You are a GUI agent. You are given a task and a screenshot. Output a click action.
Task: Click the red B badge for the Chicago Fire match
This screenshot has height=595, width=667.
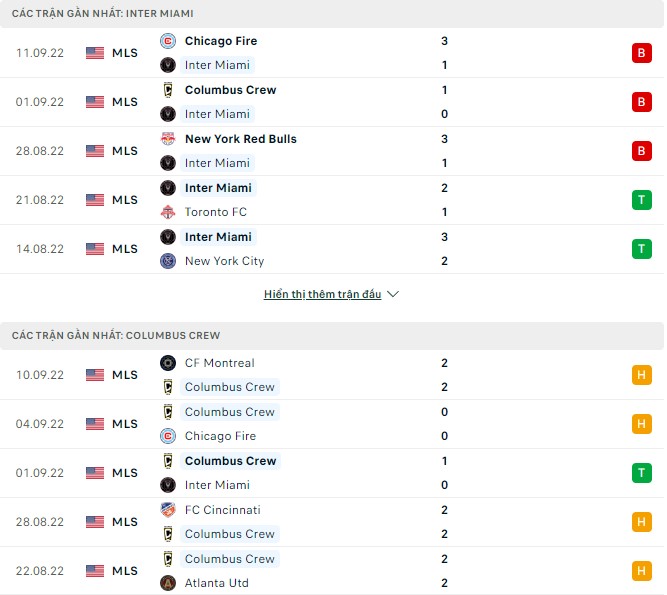point(641,53)
